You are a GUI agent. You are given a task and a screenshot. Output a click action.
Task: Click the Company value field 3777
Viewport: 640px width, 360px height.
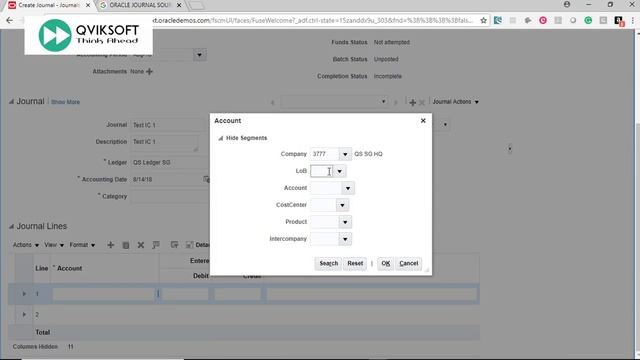coord(324,154)
